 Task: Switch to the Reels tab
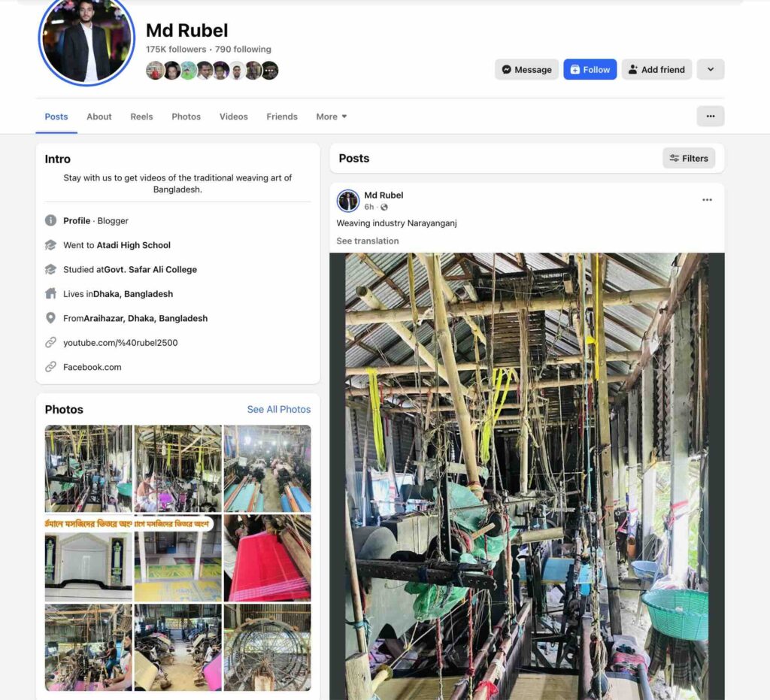(x=141, y=117)
